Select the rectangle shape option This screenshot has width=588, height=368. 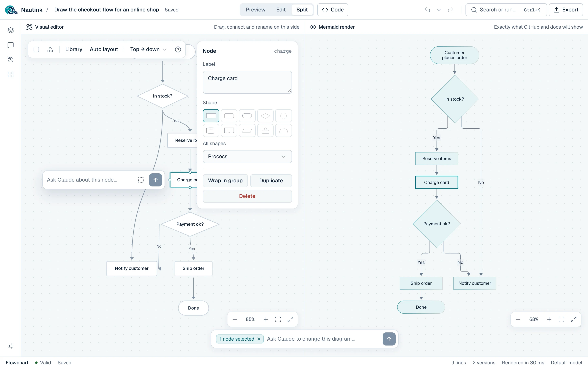point(211,116)
